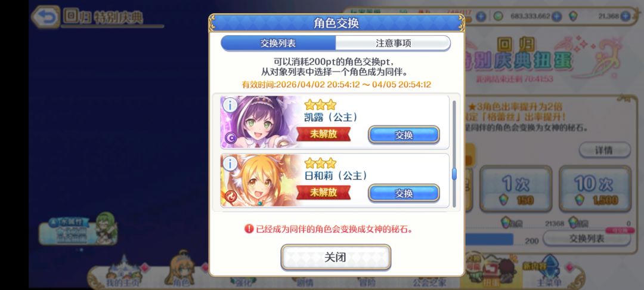Tap the plus icon next to 683,333,662
Viewport: 644px width, 290px height.
point(556,17)
